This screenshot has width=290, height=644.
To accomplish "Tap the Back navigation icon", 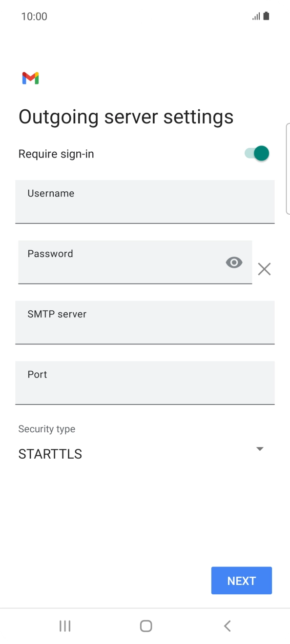I will pos(227,626).
